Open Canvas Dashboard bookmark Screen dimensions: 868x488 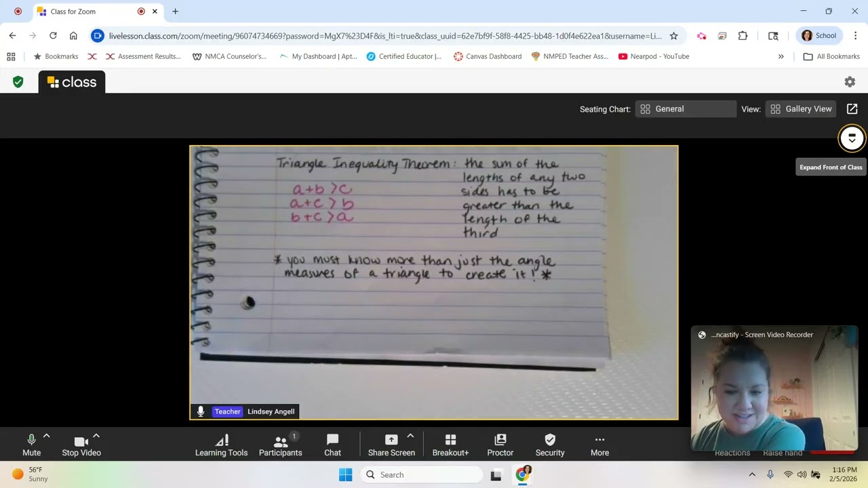click(488, 56)
